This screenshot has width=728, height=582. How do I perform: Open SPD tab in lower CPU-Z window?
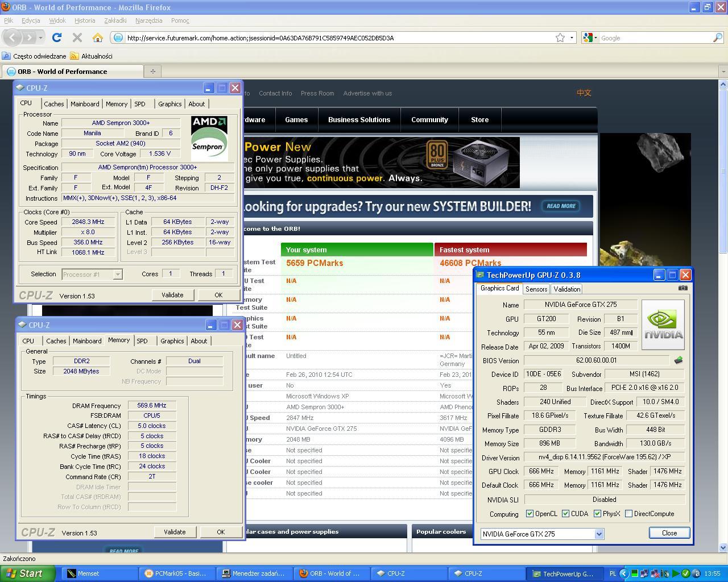pos(142,341)
